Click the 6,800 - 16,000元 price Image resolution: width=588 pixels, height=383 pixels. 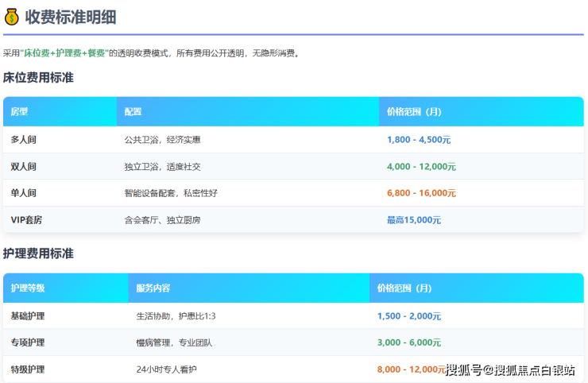click(x=421, y=193)
